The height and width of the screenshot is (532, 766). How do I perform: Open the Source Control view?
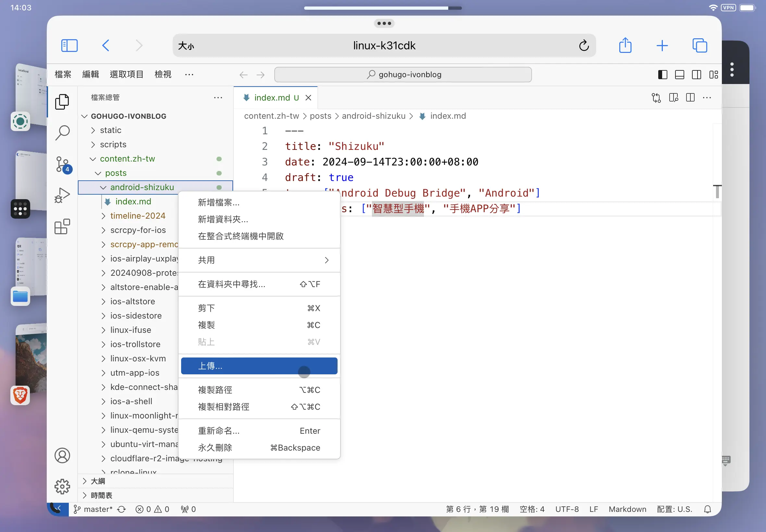[62, 164]
